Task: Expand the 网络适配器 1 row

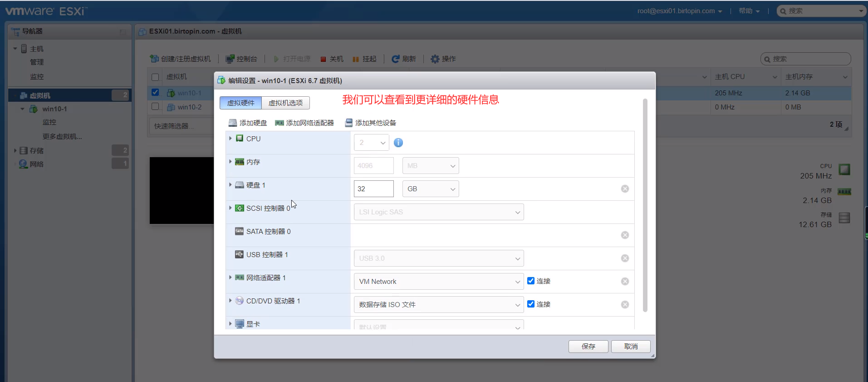Action: pyautogui.click(x=230, y=278)
